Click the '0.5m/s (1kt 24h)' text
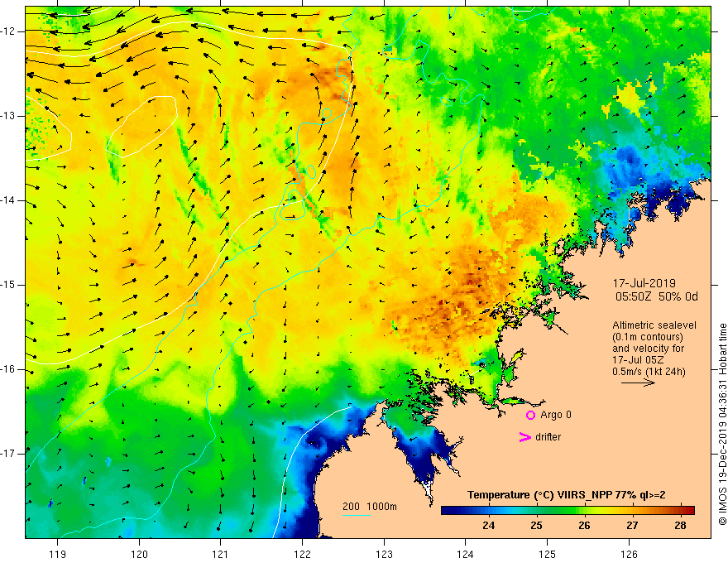The height and width of the screenshot is (563, 728). [x=649, y=372]
